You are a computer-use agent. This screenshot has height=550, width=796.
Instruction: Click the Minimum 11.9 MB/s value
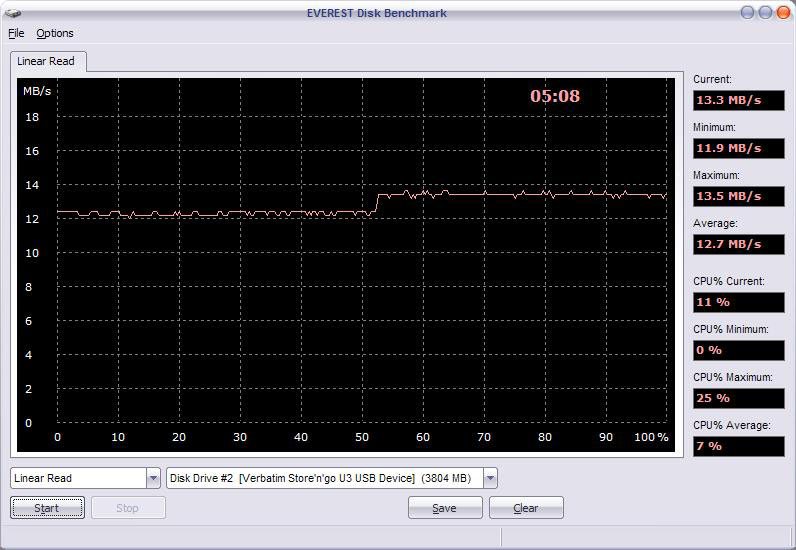739,148
